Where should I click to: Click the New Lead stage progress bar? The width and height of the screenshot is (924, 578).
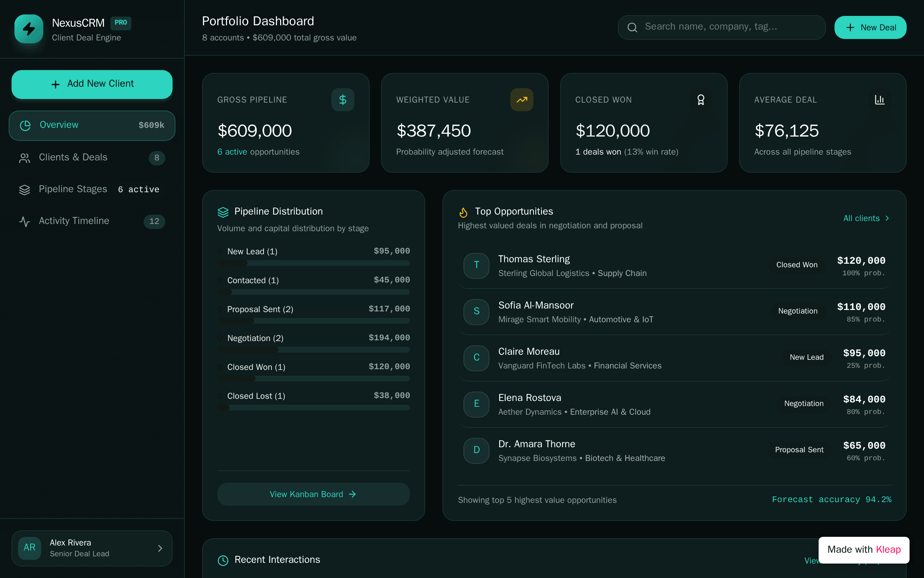pyautogui.click(x=313, y=263)
